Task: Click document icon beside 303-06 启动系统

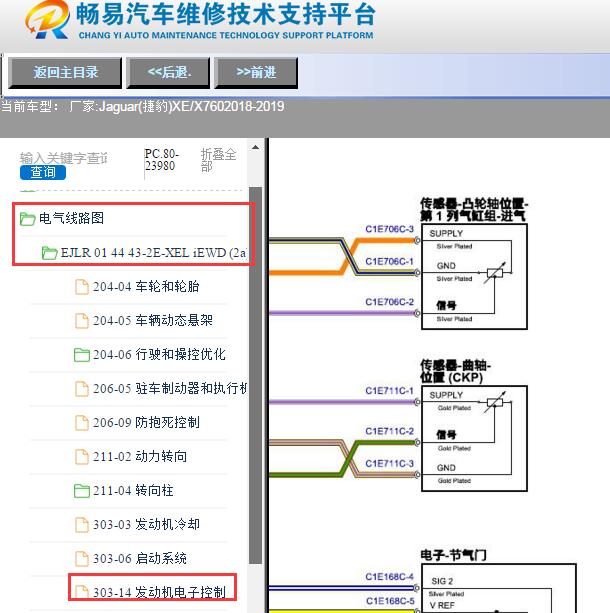Action: click(81, 559)
